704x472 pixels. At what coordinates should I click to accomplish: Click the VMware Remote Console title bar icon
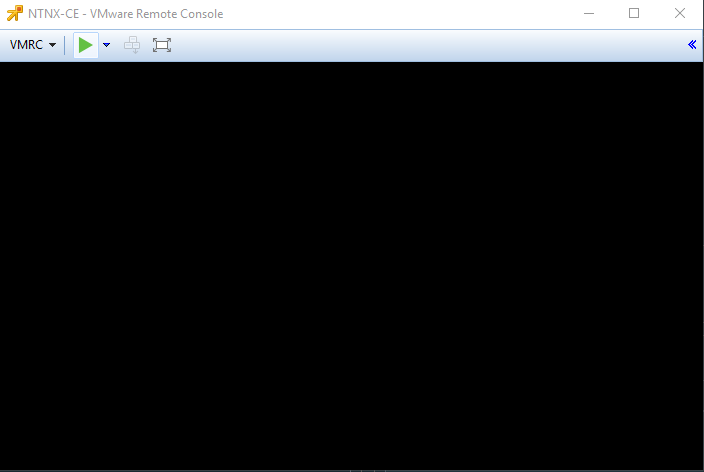(14, 14)
